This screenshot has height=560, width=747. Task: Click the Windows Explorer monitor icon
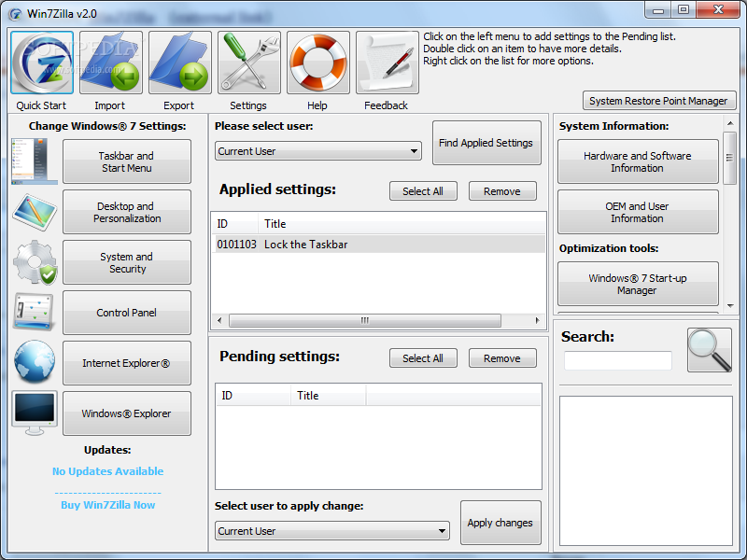click(35, 413)
